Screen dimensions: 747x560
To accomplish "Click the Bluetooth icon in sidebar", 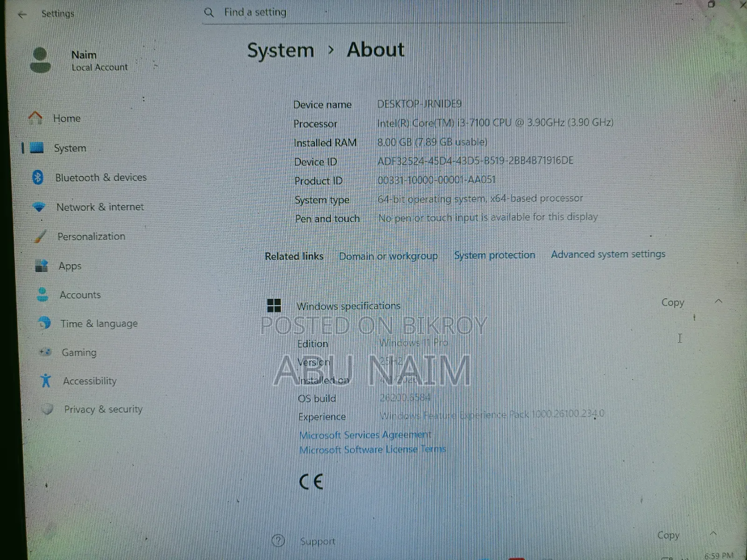I will [x=38, y=177].
